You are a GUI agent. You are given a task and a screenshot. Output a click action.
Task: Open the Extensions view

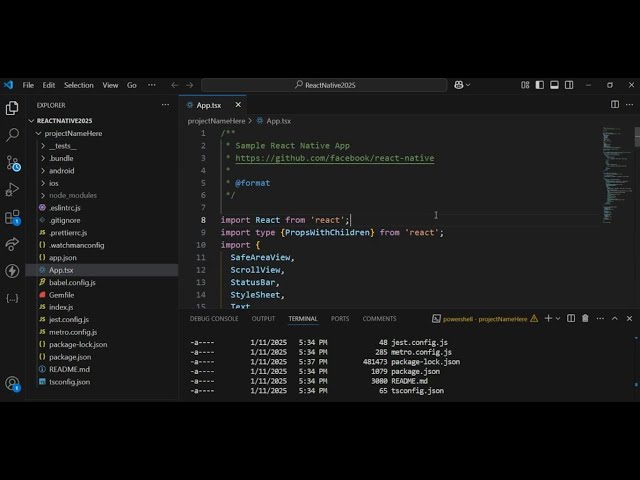(12, 217)
